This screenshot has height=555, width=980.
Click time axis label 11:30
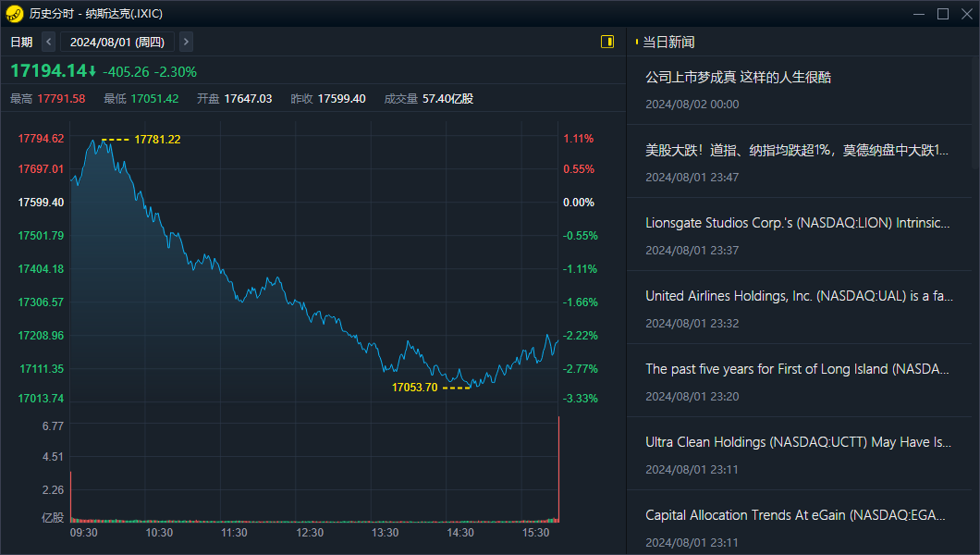[235, 533]
